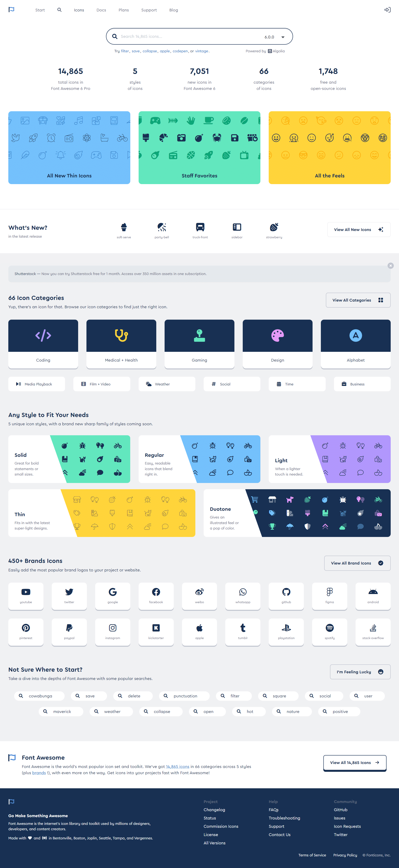Search the 'punctuation' popular term

click(x=184, y=696)
